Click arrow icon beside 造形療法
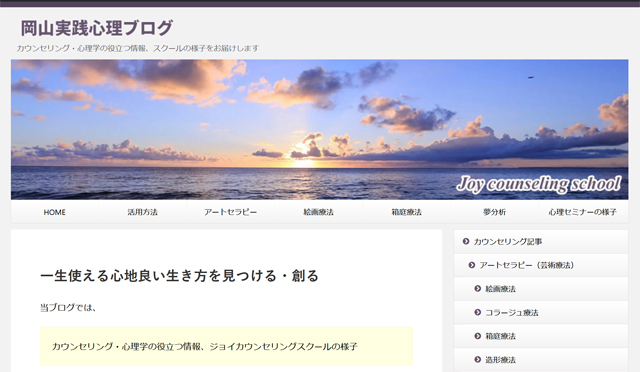Viewport: 640px width, 372px height. [478, 360]
